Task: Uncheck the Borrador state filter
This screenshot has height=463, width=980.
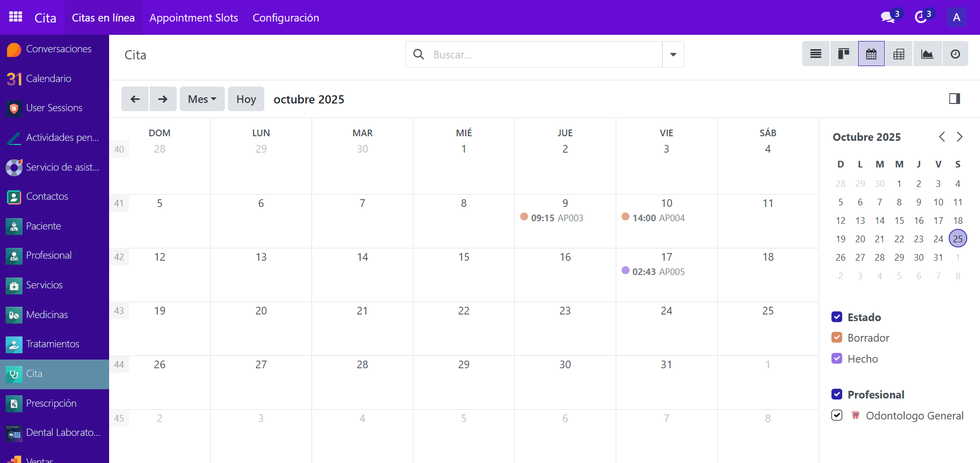Action: click(x=837, y=338)
